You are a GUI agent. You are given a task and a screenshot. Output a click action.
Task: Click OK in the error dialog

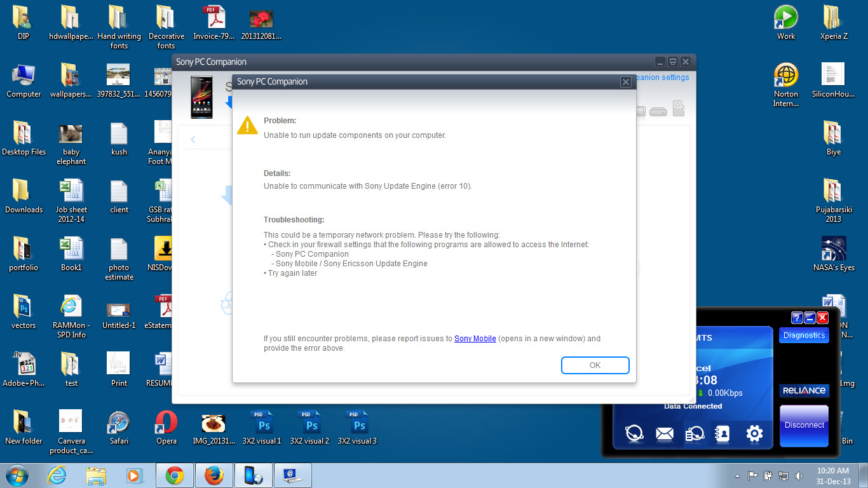595,365
